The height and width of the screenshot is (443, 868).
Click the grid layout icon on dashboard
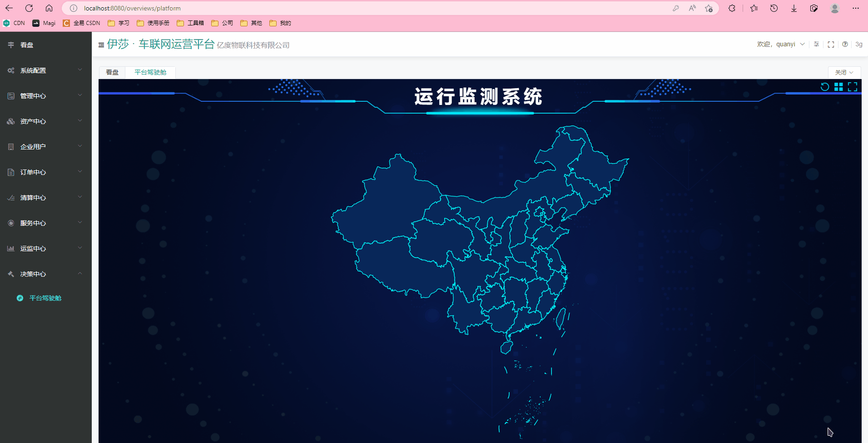point(838,87)
